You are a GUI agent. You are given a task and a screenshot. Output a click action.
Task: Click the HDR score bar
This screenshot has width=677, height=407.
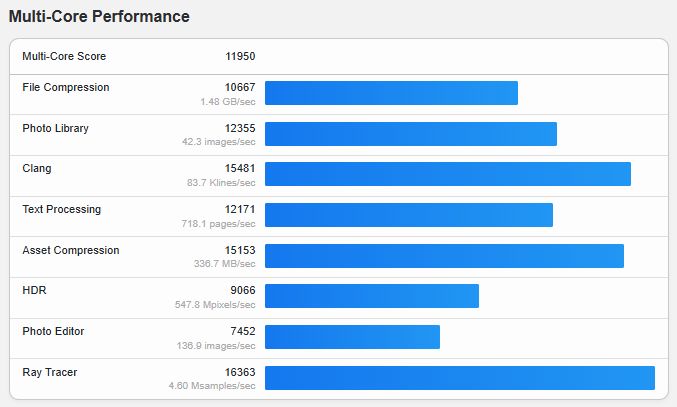click(372, 296)
